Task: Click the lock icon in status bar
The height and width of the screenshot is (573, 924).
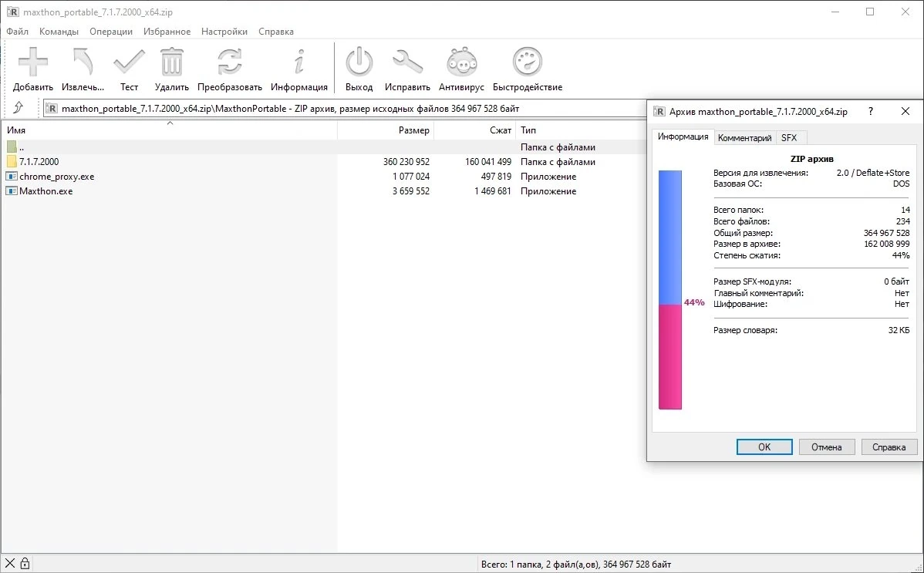Action: point(25,563)
